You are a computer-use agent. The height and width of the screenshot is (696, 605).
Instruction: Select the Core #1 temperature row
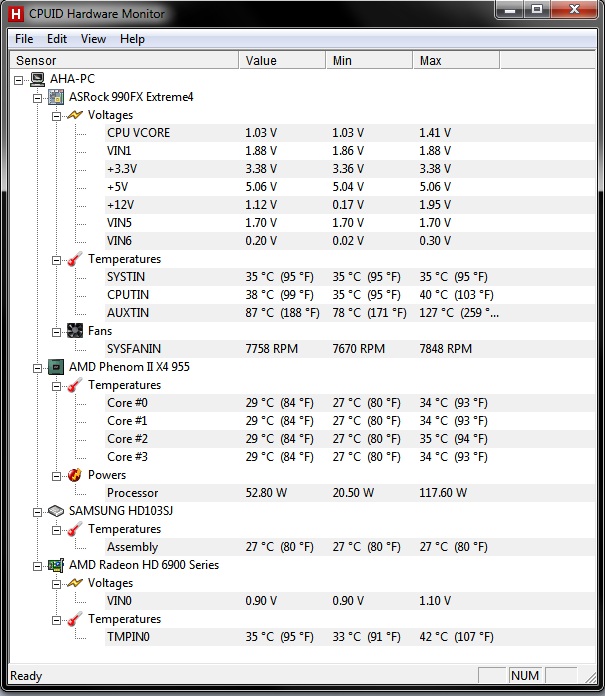pos(350,421)
